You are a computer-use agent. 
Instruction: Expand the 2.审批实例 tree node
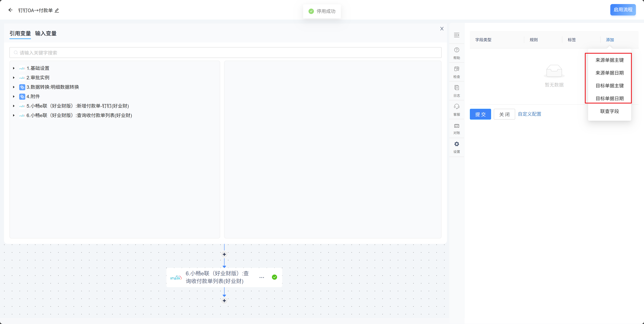coord(14,78)
